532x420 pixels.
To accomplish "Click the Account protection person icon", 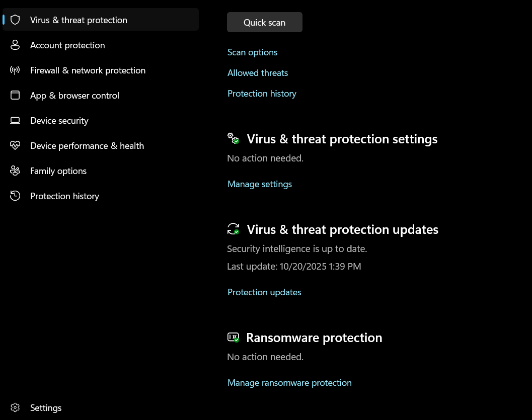I will click(x=15, y=45).
